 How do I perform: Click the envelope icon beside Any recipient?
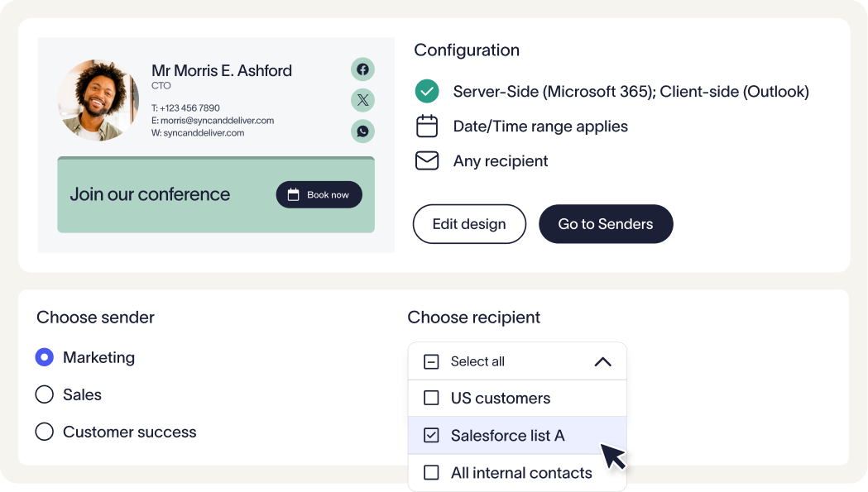pos(426,160)
